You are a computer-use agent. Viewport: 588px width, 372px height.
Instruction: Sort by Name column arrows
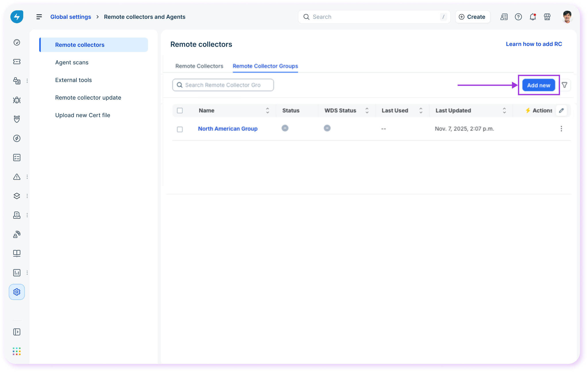coord(268,111)
